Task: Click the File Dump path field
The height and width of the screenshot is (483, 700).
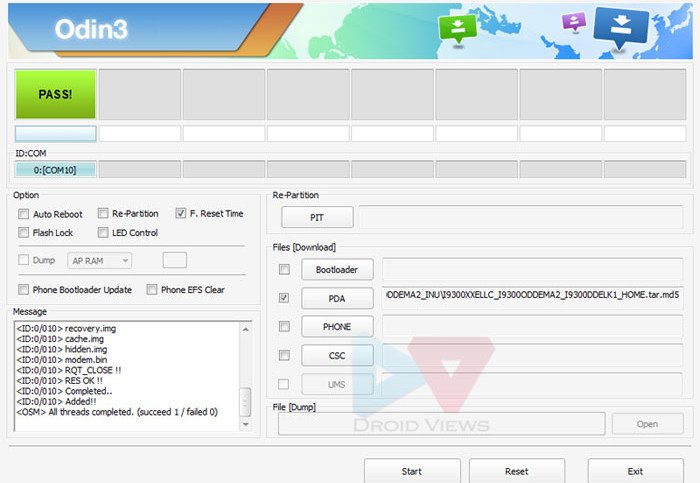Action: coord(442,424)
